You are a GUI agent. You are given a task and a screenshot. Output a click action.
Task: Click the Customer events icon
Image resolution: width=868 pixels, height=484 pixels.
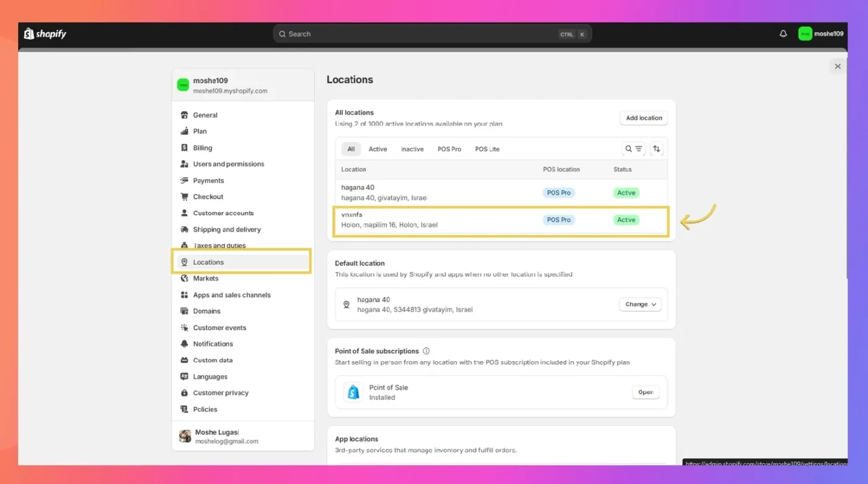click(x=184, y=328)
